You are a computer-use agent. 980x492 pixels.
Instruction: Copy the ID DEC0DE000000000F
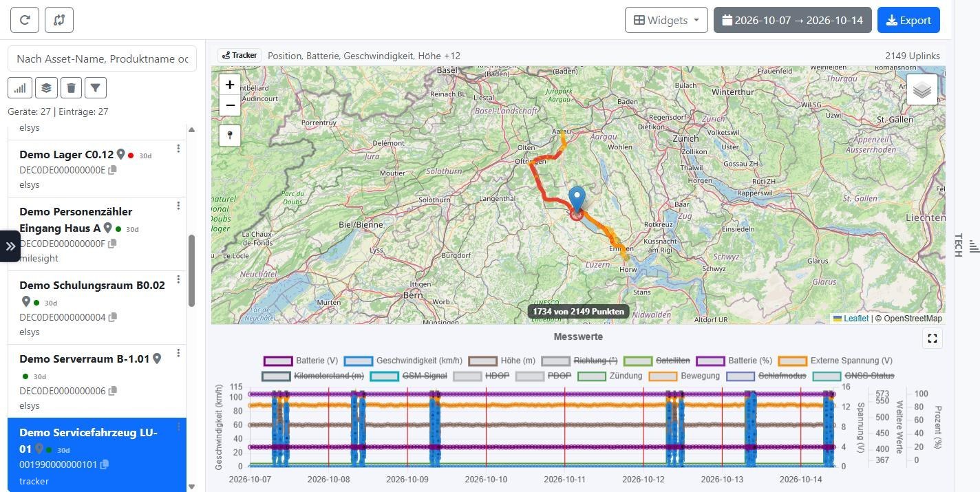click(x=112, y=244)
